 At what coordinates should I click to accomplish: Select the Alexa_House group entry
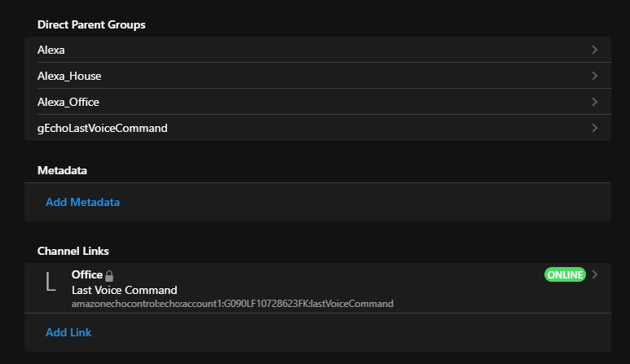(x=69, y=76)
